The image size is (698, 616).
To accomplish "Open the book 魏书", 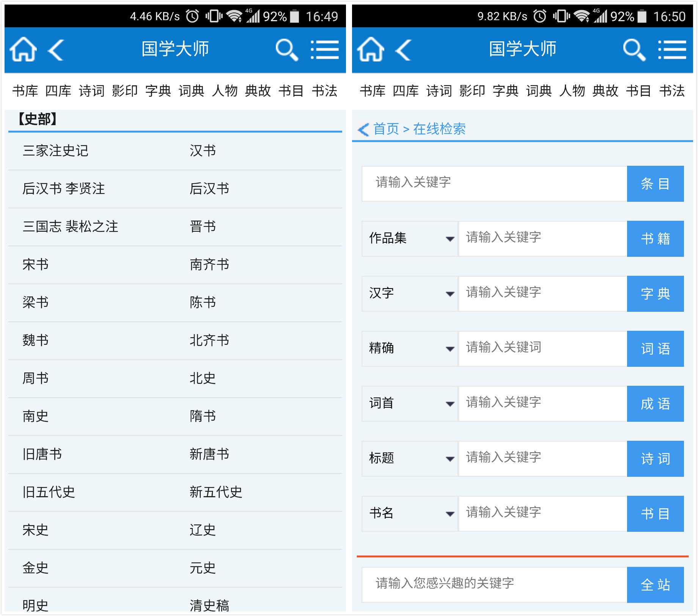I will pyautogui.click(x=35, y=341).
